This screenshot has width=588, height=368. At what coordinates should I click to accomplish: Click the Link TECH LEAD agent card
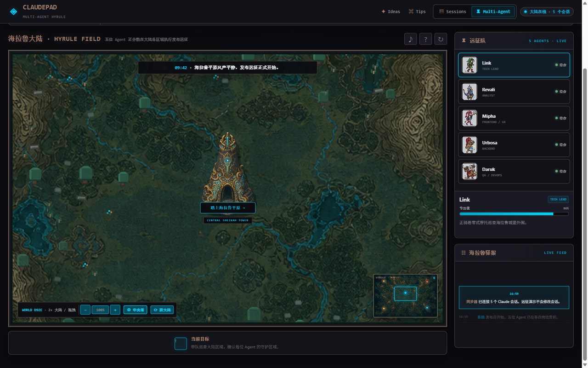coord(514,65)
